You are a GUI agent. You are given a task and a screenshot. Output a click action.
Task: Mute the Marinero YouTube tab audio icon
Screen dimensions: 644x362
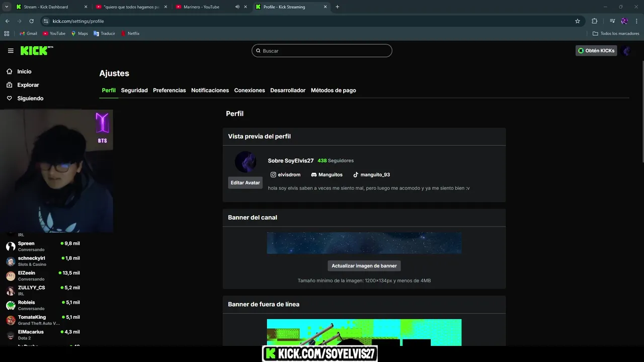237,7
